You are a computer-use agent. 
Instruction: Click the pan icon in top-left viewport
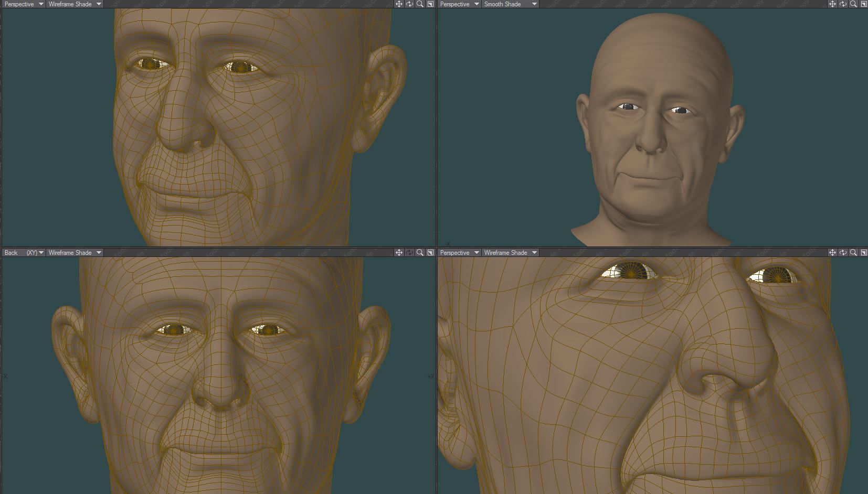[x=399, y=4]
